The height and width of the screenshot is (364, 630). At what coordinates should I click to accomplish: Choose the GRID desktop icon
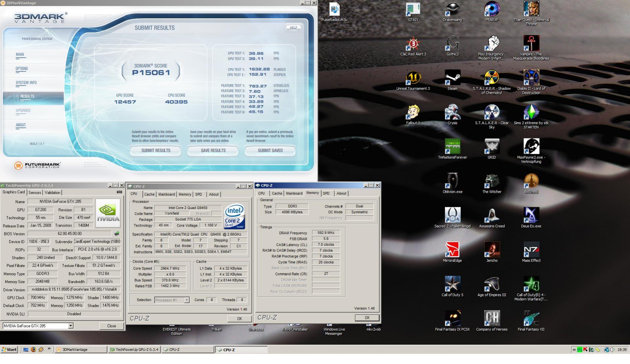491,149
